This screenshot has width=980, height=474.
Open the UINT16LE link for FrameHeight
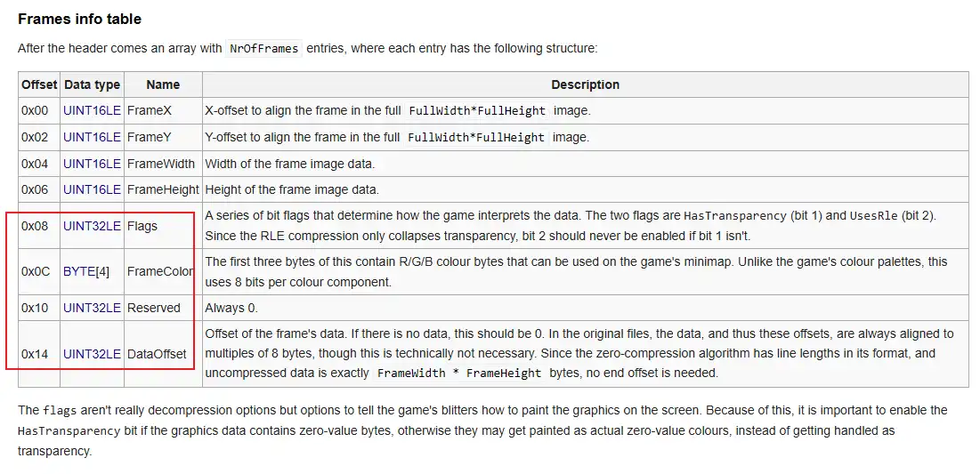click(92, 189)
